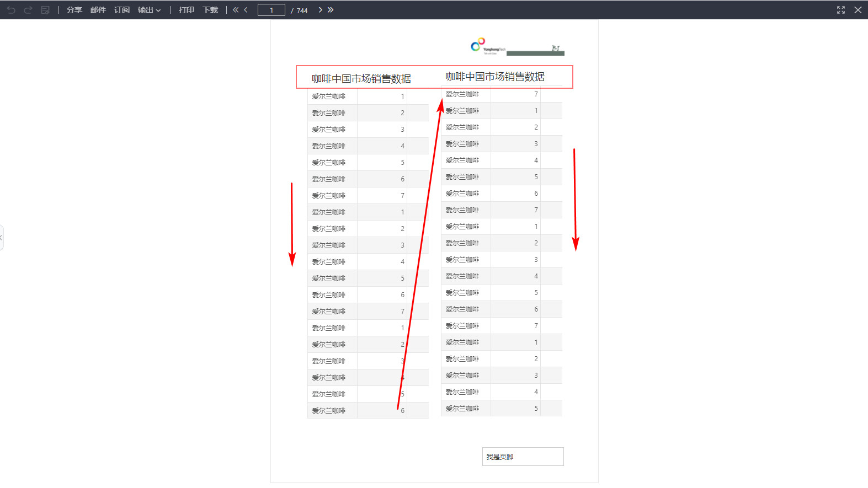Image resolution: width=868 pixels, height=488 pixels.
Task: Click the undo arrow icon
Action: tap(11, 10)
